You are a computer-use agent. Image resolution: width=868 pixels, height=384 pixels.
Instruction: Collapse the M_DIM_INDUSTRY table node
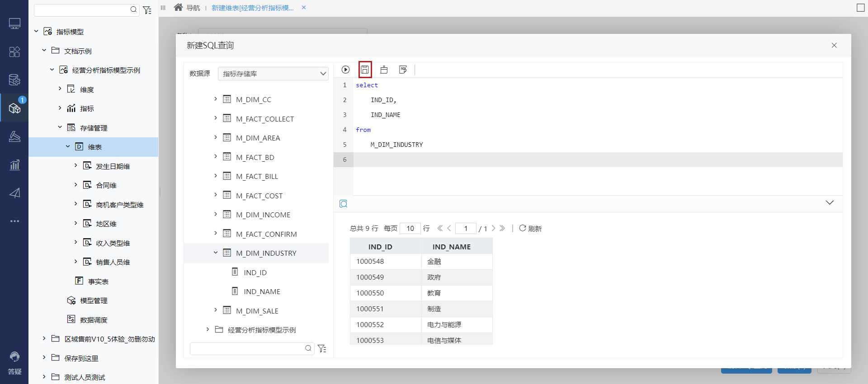click(216, 253)
